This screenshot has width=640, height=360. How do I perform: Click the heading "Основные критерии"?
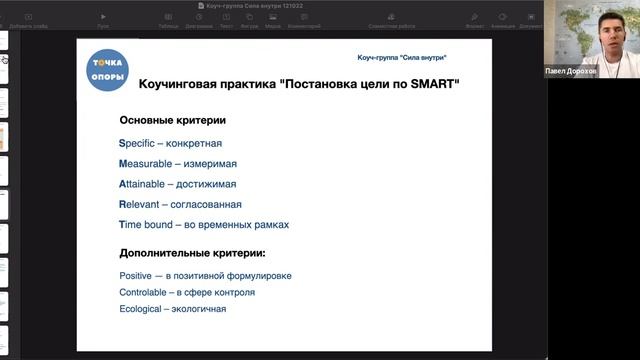click(173, 120)
